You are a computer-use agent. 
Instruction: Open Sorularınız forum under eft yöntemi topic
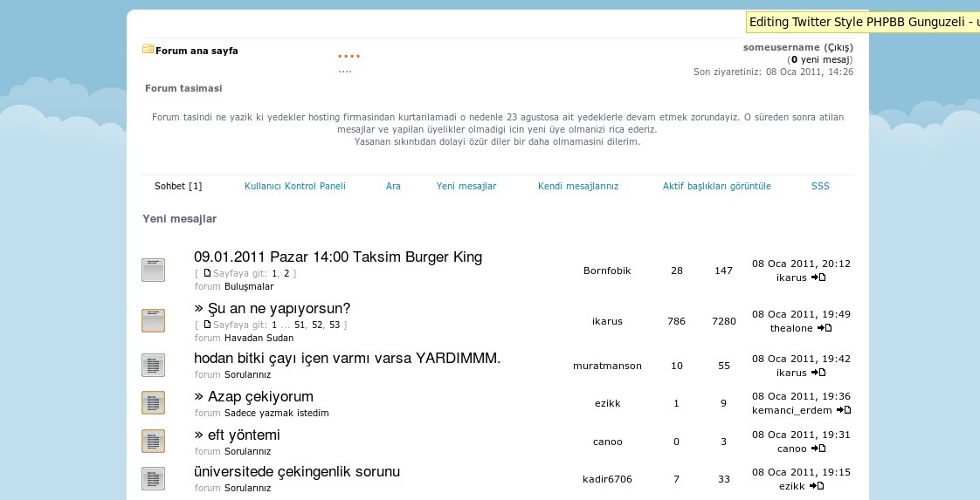click(247, 450)
